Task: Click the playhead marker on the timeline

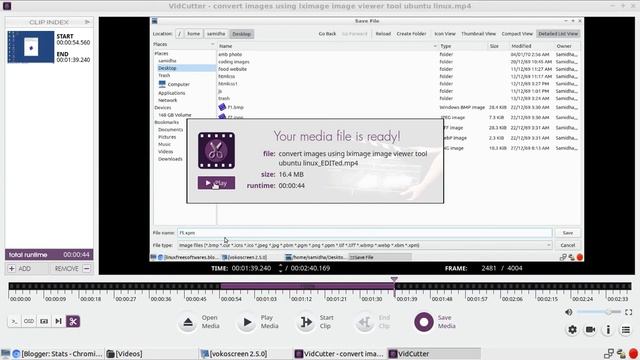Action: point(394,280)
